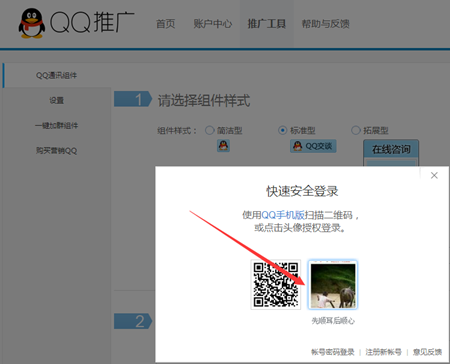Open the 首页 nav item
The width and height of the screenshot is (450, 364).
pyautogui.click(x=166, y=24)
